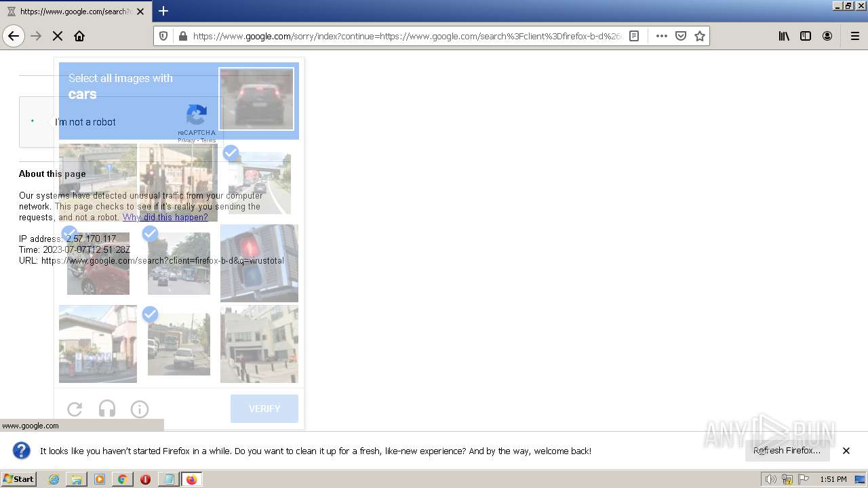Image resolution: width=868 pixels, height=488 pixels.
Task: Stop loading the page
Action: [x=58, y=36]
